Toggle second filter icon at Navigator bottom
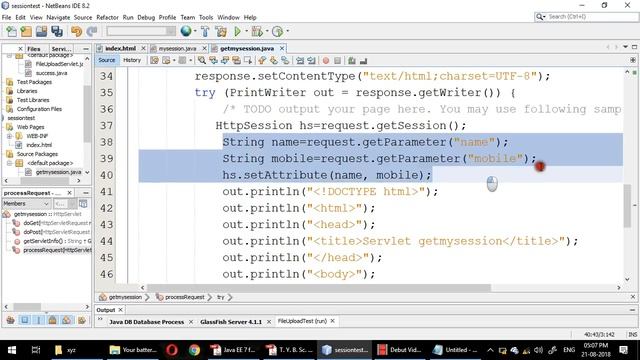Screen dimensions: 640x360 (24, 320)
